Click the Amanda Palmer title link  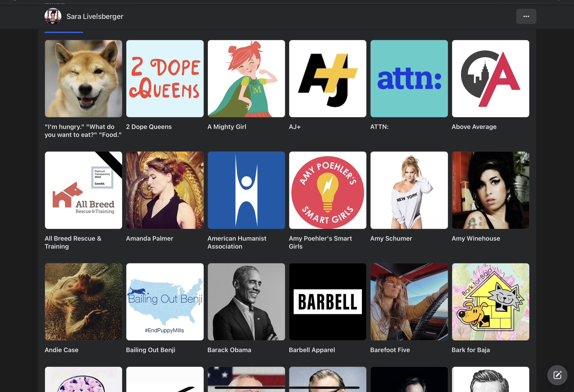point(149,238)
